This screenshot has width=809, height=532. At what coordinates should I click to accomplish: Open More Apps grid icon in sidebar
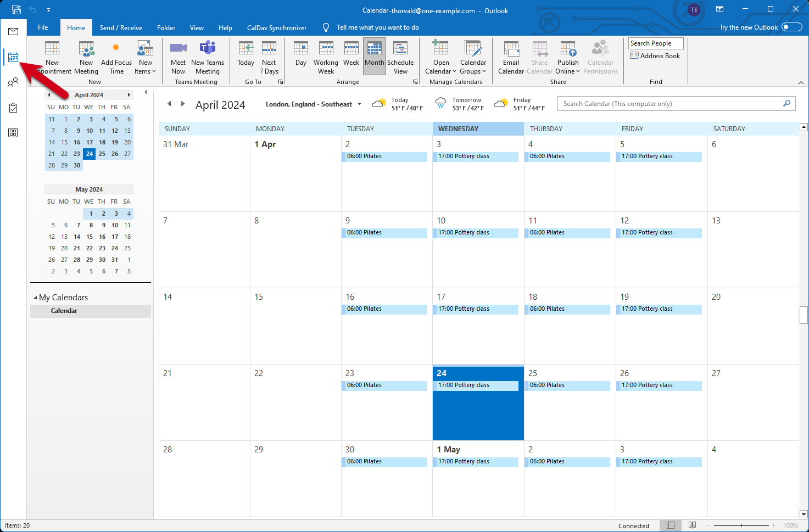[x=13, y=133]
